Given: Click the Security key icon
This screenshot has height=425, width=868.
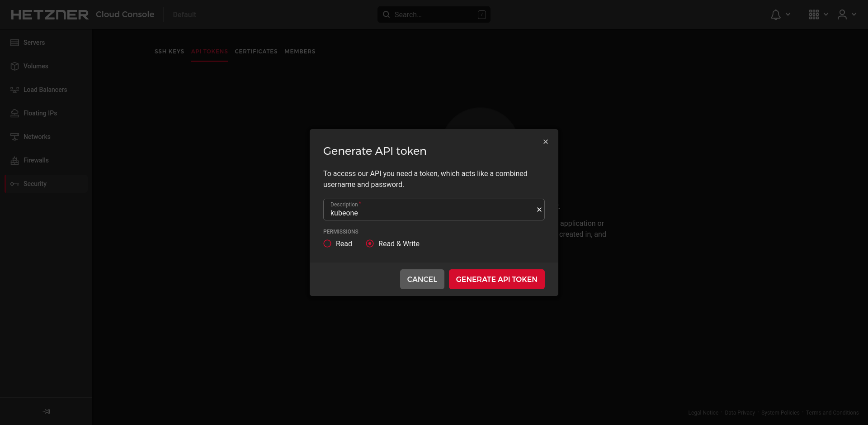Looking at the screenshot, I should tap(14, 184).
